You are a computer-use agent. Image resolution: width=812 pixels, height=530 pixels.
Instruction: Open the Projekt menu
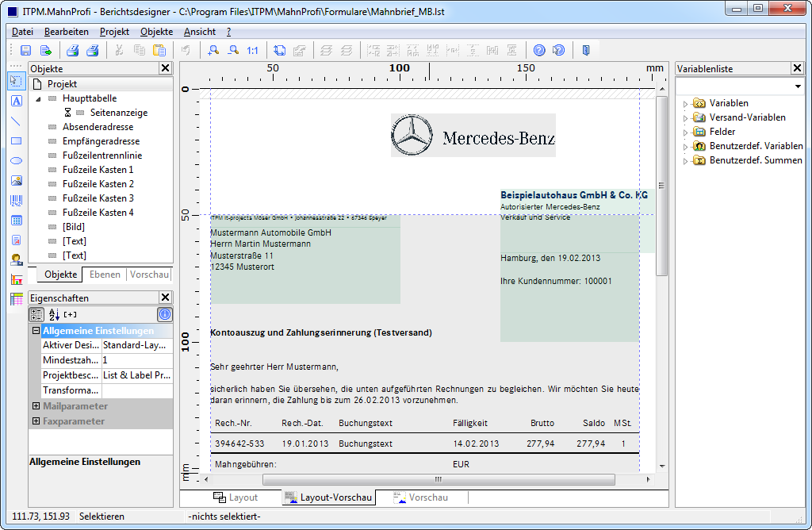click(x=114, y=32)
